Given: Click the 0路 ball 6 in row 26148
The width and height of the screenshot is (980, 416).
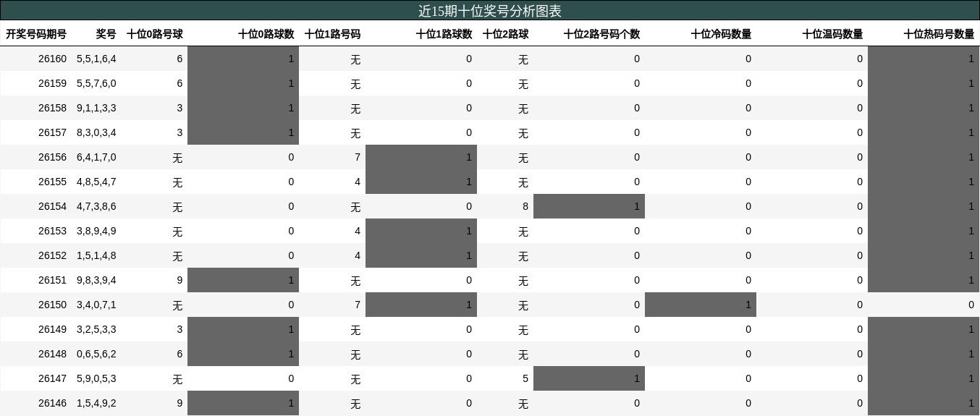Looking at the screenshot, I should pos(179,354).
